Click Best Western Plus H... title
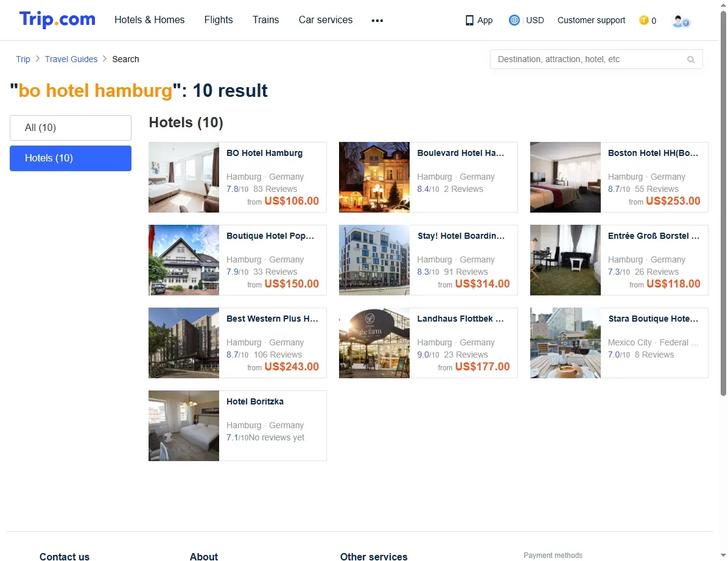 click(x=272, y=319)
